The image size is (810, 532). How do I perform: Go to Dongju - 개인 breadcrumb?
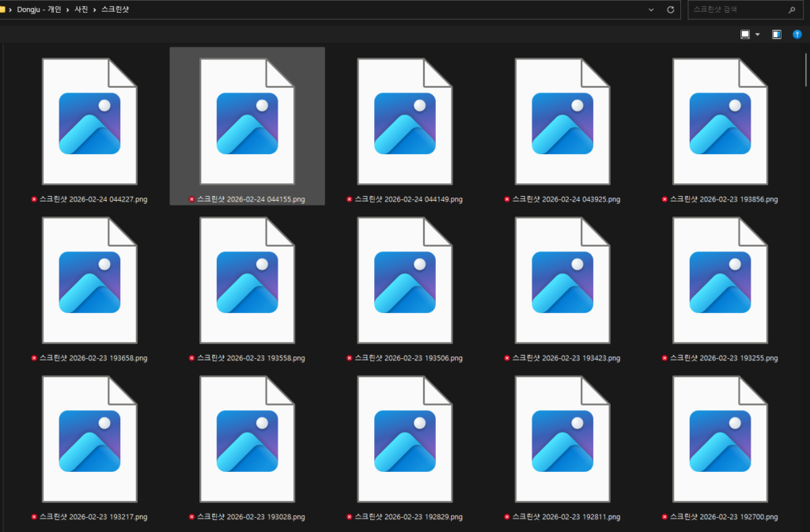coord(40,9)
